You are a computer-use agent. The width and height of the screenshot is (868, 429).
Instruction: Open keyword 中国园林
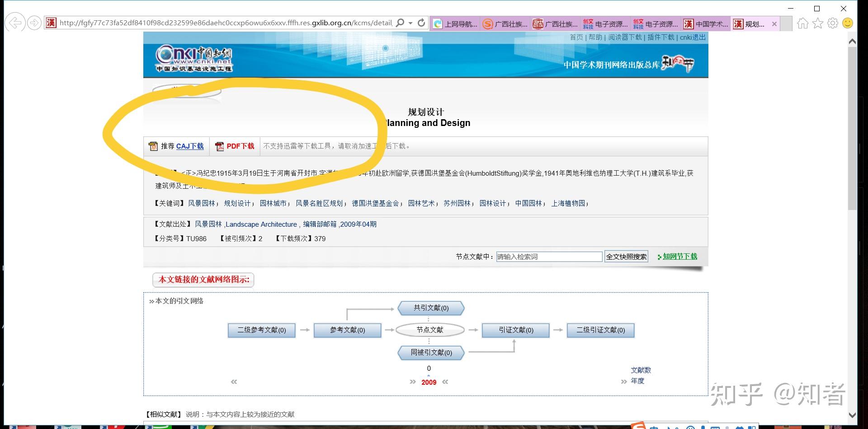pos(528,204)
